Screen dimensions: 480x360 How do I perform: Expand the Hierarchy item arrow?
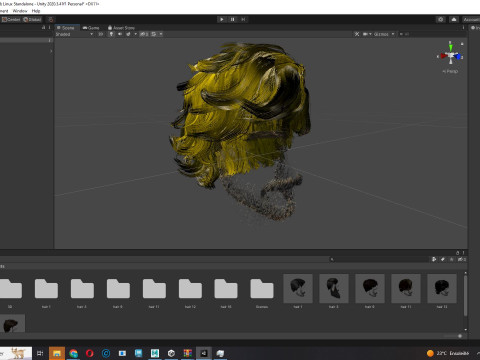(x=51, y=51)
